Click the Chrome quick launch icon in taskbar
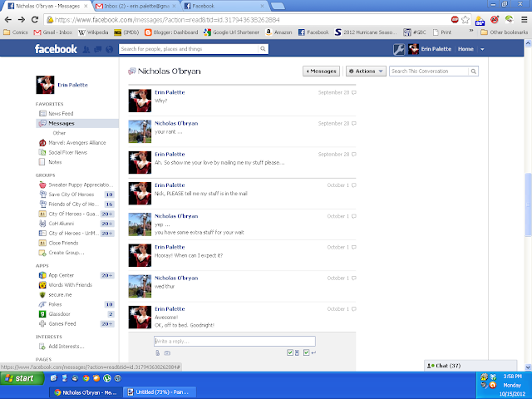This screenshot has width=532, height=399. (x=86, y=378)
